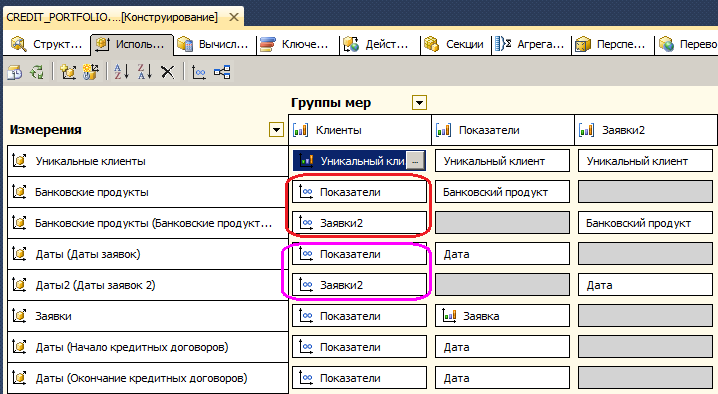Image resolution: width=718 pixels, height=394 pixels.
Task: Click Банковский продукт cell under Показатели
Action: (x=502, y=192)
